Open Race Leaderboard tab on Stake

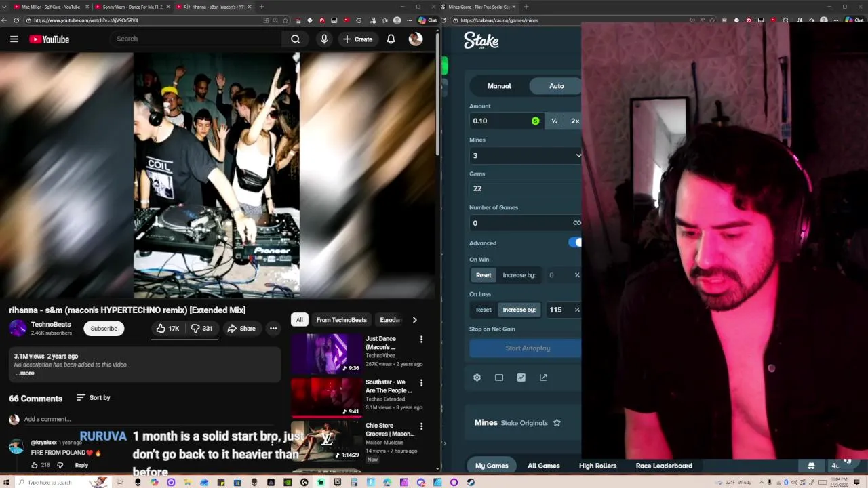pyautogui.click(x=664, y=466)
